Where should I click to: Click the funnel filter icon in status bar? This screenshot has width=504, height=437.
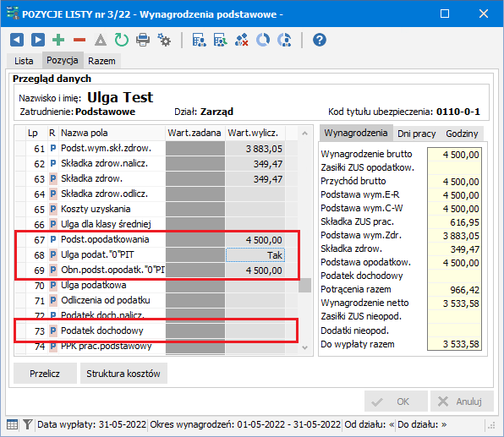[28, 424]
